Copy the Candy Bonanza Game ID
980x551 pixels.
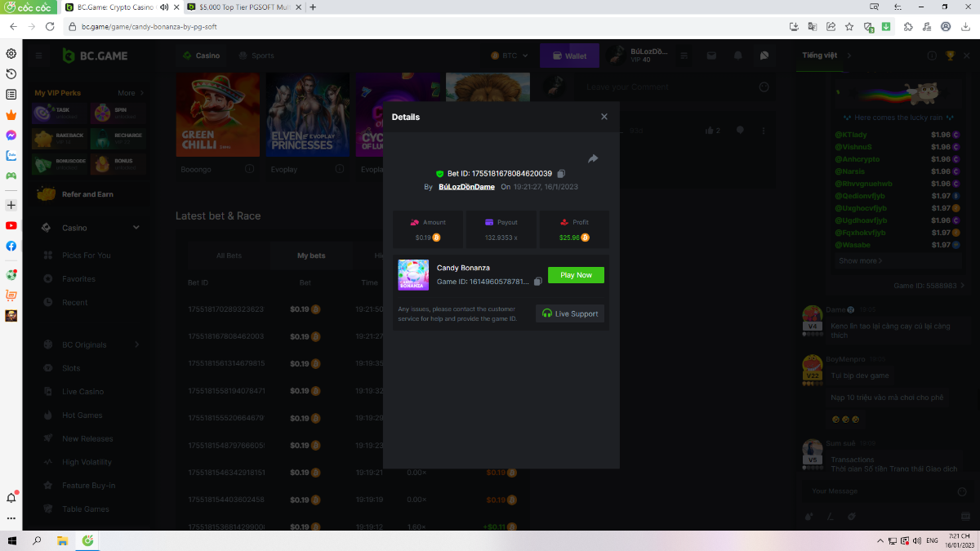click(537, 282)
